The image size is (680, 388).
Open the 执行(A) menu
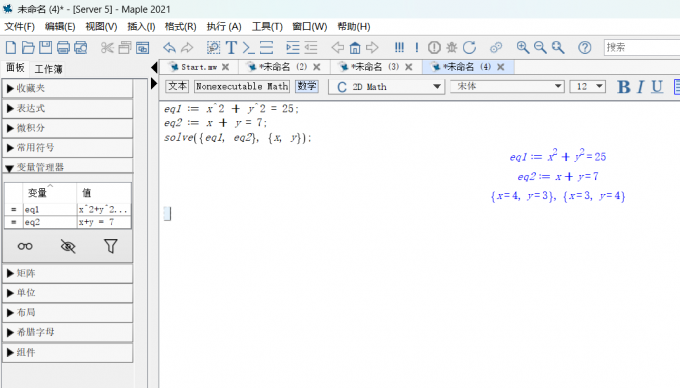(x=224, y=27)
